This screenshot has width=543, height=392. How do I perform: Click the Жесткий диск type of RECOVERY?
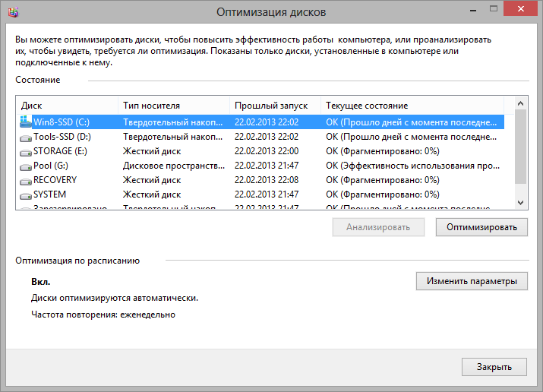point(152,180)
